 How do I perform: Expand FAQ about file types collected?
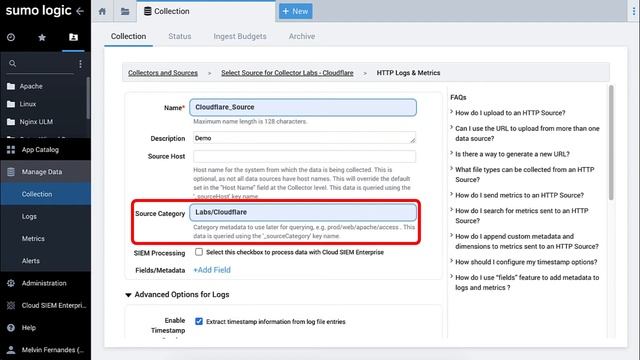[x=524, y=174]
